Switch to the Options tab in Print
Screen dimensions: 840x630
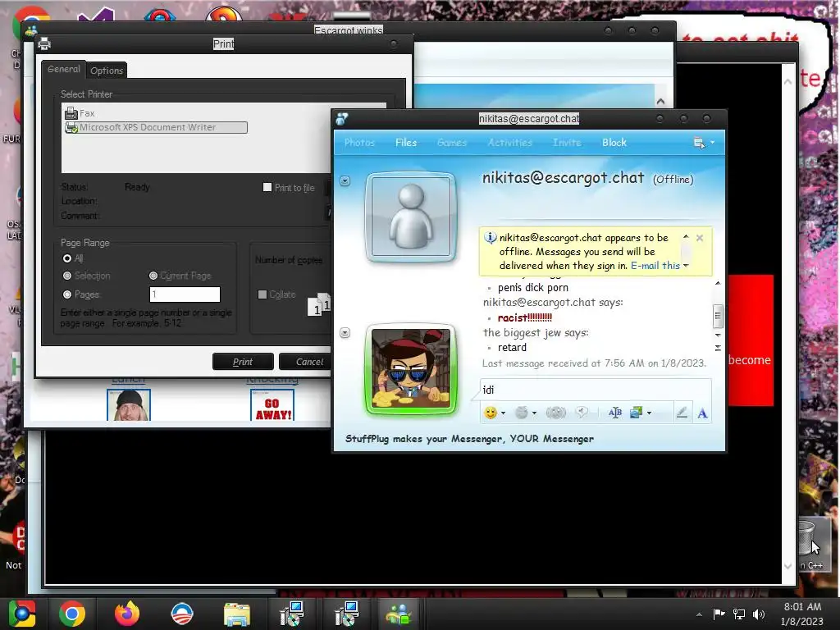[107, 71]
